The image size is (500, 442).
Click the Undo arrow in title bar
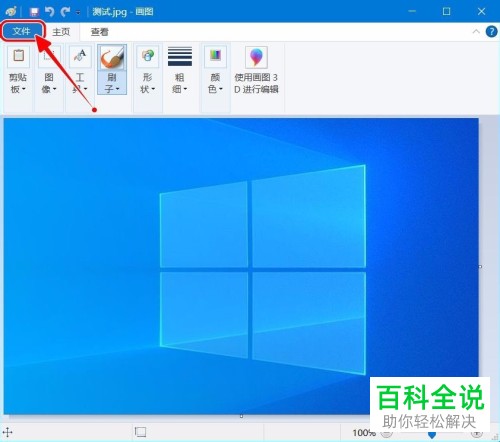click(x=49, y=12)
